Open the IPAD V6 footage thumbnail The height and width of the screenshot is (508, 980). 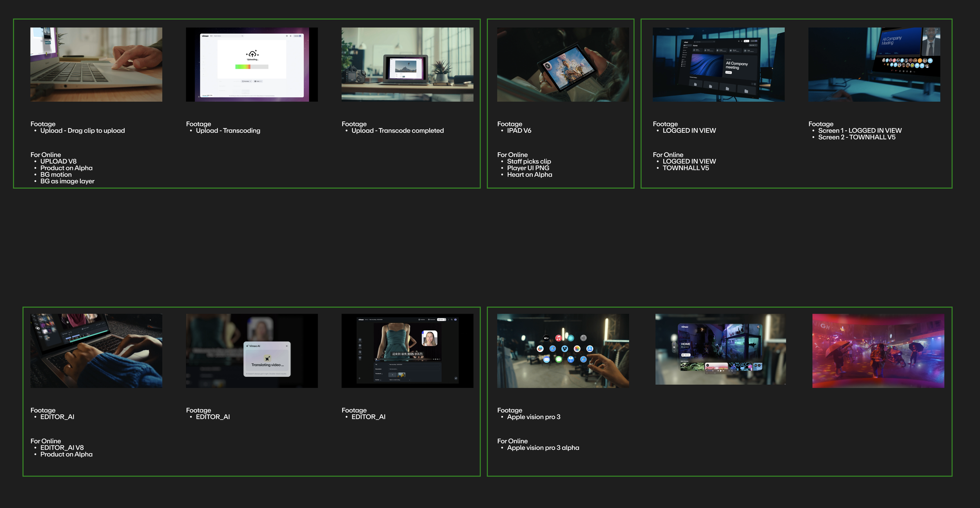coord(563,64)
